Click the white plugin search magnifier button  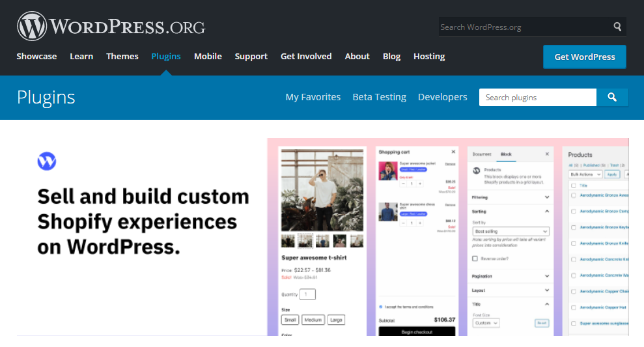pos(612,97)
